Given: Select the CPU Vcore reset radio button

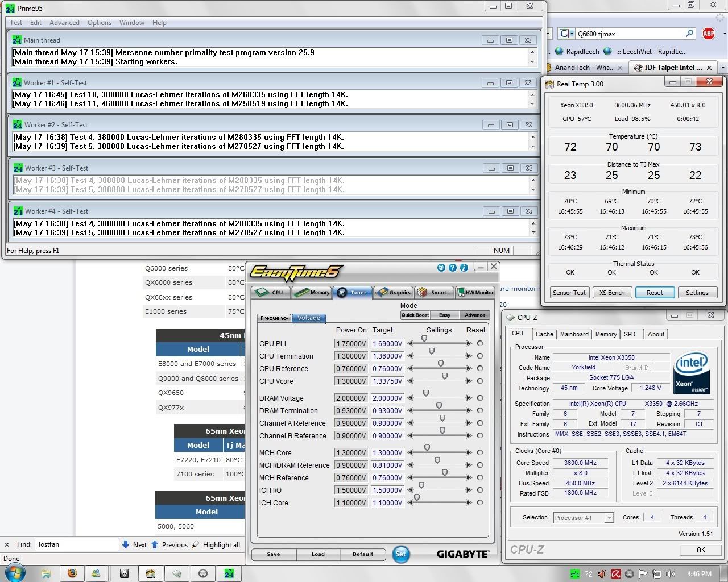Looking at the screenshot, I should (x=480, y=381).
